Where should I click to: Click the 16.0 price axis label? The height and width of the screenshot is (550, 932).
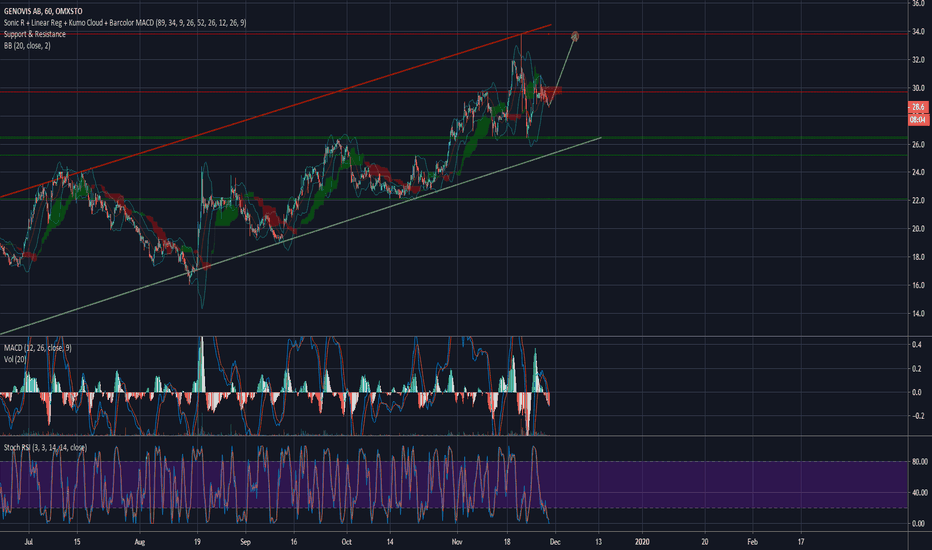click(x=918, y=285)
